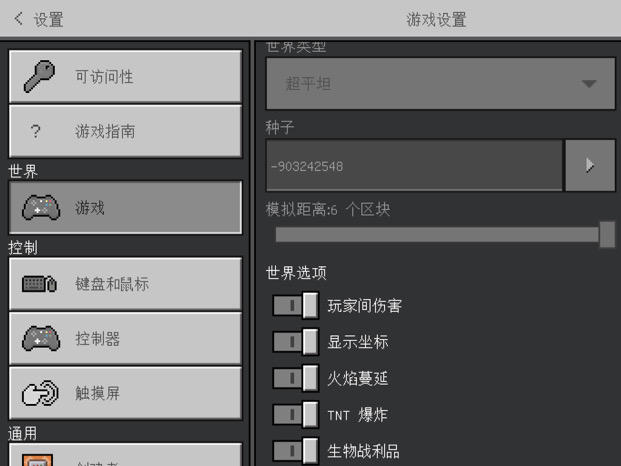Screen dimensions: 621x466
Task: Open the 超平坦 world type dropdown
Action: [x=441, y=84]
